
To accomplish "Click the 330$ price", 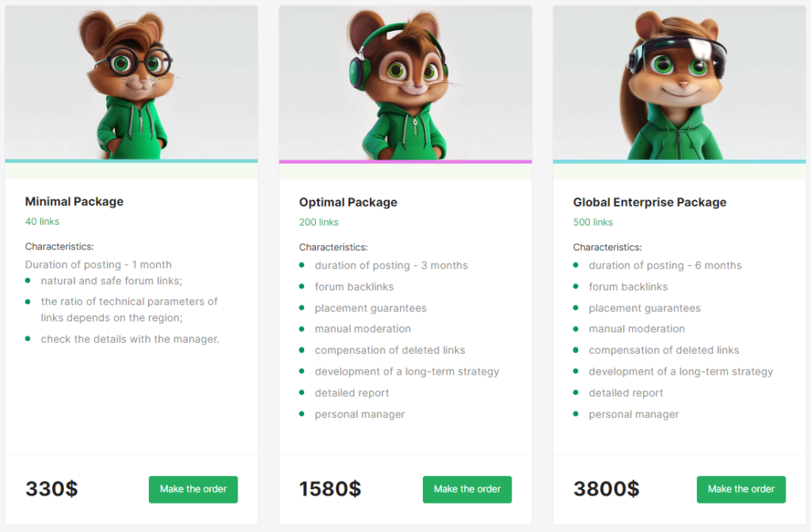I will pos(51,489).
